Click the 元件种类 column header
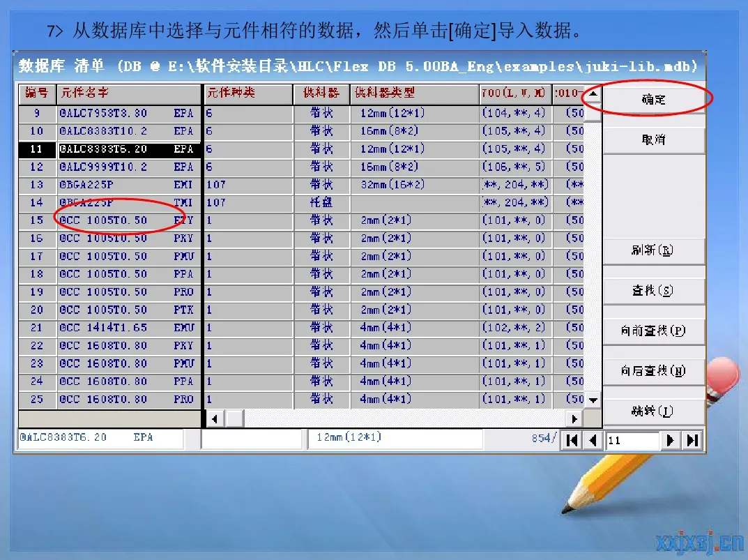 click(248, 93)
